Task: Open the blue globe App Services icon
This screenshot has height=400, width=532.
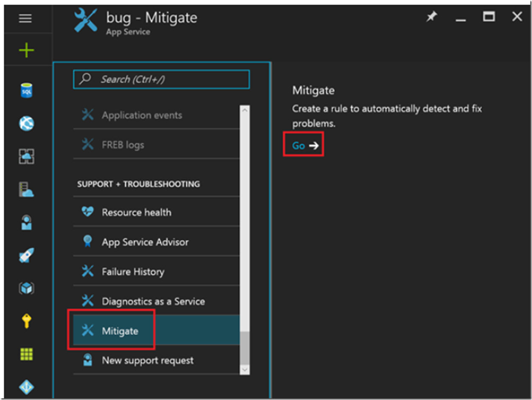Action: pos(26,124)
